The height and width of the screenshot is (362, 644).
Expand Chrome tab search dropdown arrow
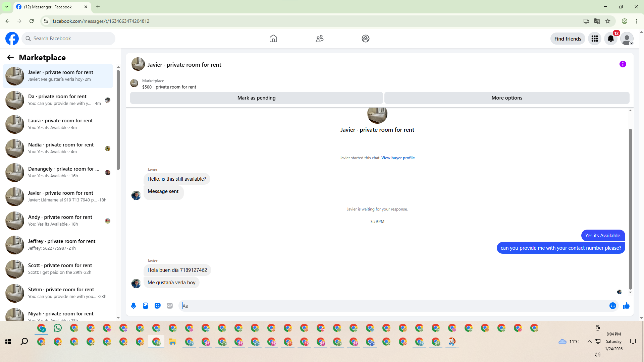click(6, 7)
